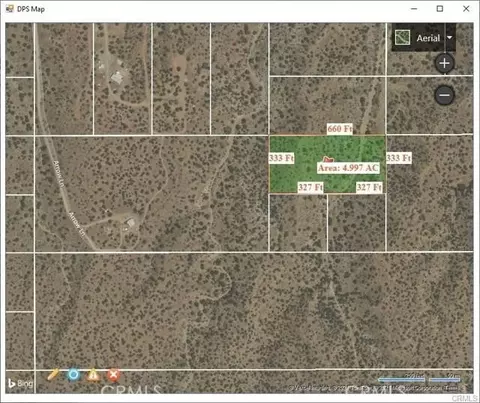Viewport: 480px width, 403px height.
Task: Click the right '333 Ft' label
Action: (399, 158)
